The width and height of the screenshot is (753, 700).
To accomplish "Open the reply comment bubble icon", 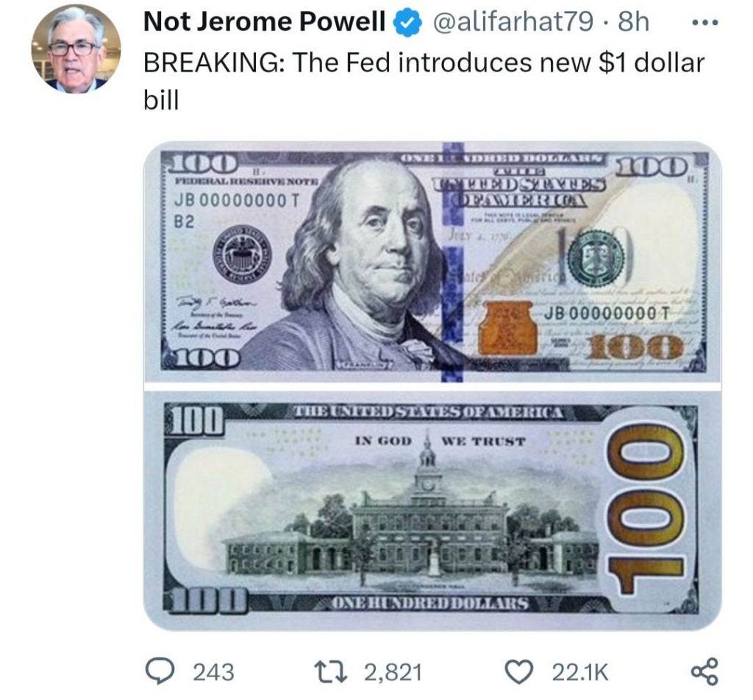I will tap(159, 671).
